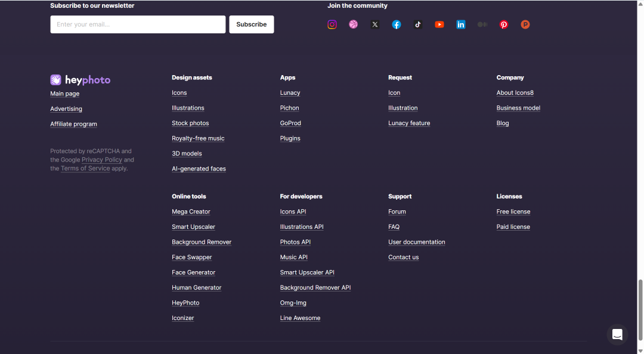This screenshot has width=644, height=354.
Task: Open Illustrations under Design assets
Action: (x=188, y=108)
